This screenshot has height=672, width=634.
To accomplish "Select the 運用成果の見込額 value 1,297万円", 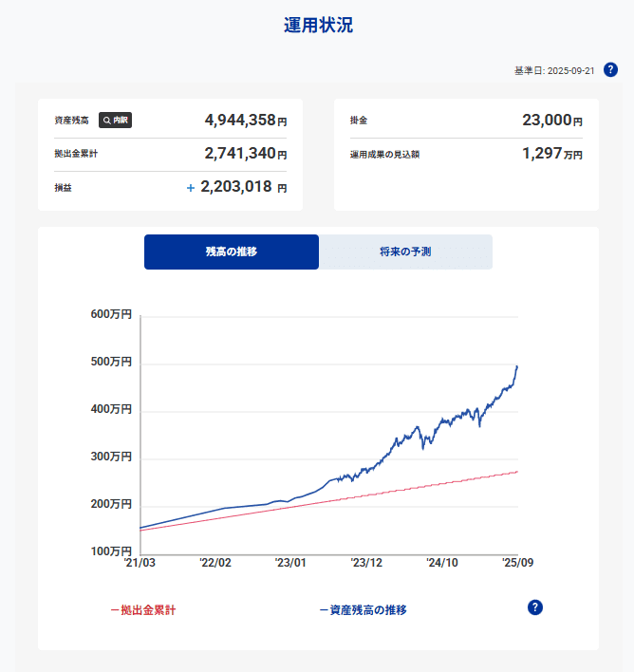I will pos(551,154).
